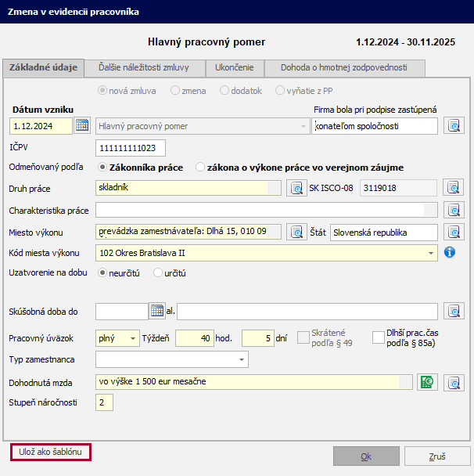
Task: Expand Kód miesta výkonu dropdown
Action: coord(432,254)
